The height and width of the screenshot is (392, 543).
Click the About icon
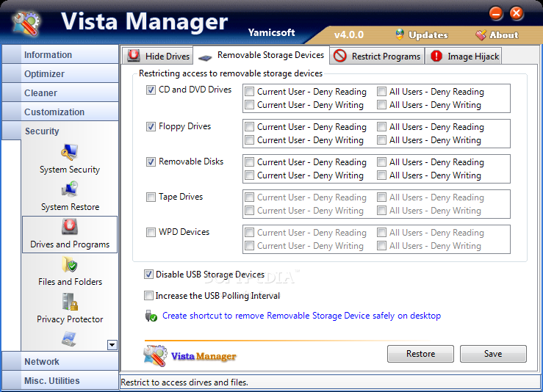(481, 35)
